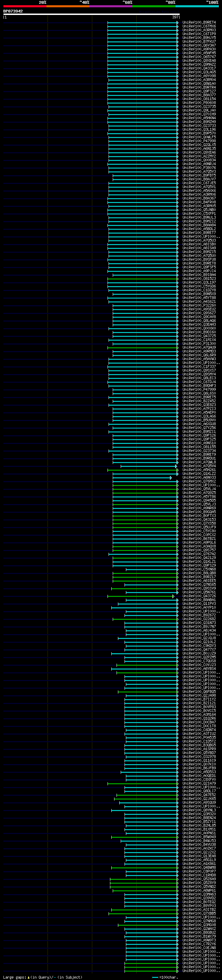Click the green alignment bar for UniRef100_Q5VND2
The image size is (222, 980).
point(144,887)
